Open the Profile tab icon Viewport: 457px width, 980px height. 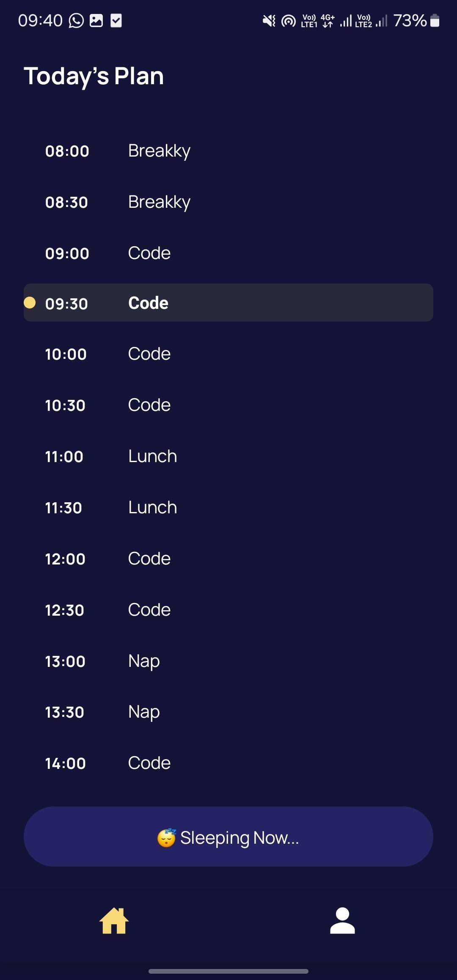coord(342,921)
